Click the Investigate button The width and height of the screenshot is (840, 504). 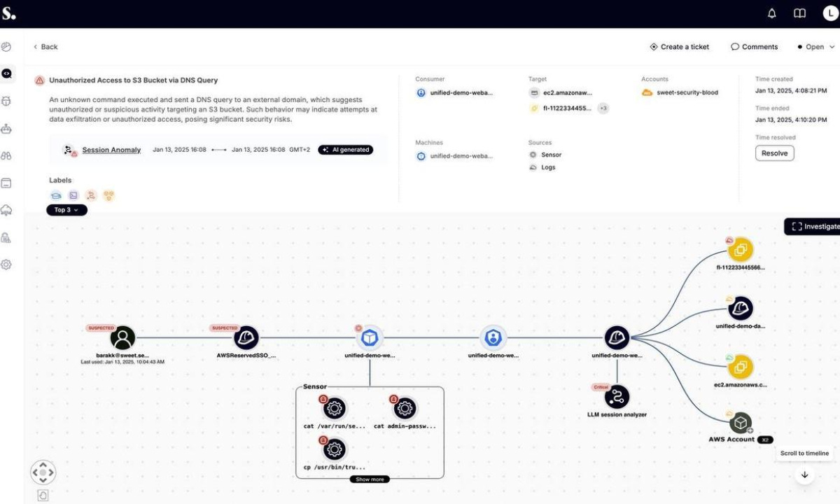814,227
